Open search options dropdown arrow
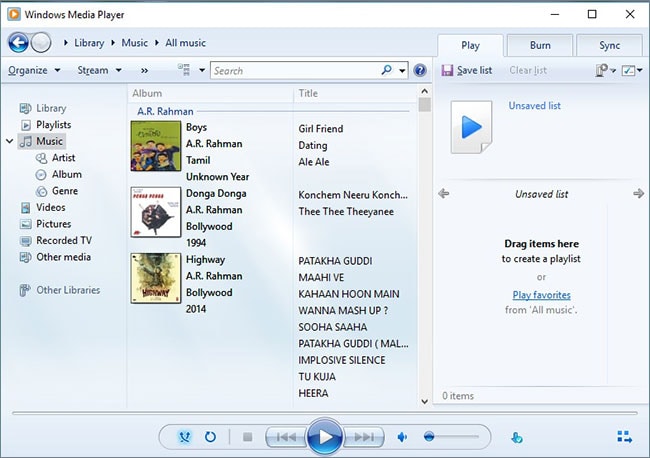The image size is (650, 458). 402,70
